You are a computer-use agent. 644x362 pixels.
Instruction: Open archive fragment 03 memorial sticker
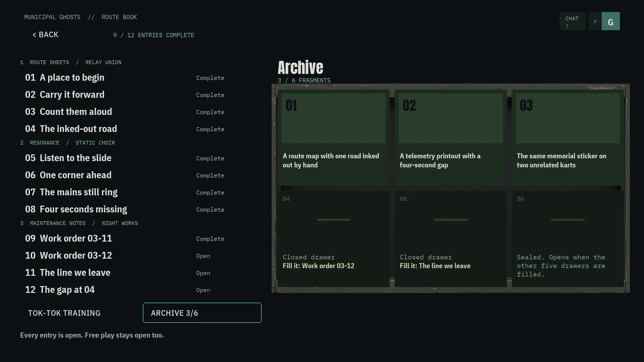568,138
